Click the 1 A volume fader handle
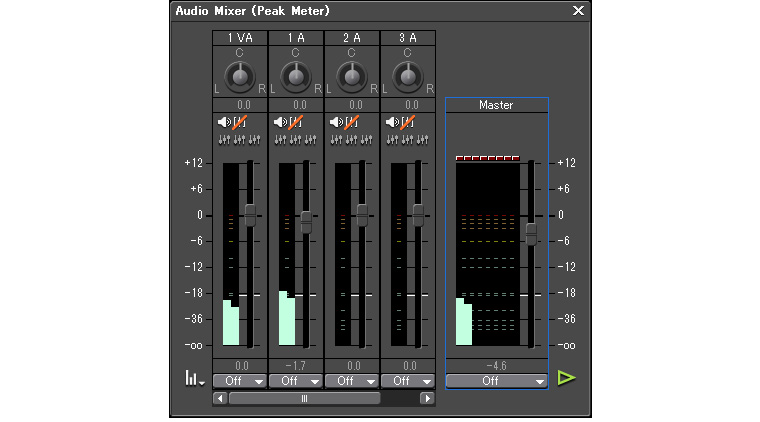This screenshot has height=422, width=760. pos(306,222)
